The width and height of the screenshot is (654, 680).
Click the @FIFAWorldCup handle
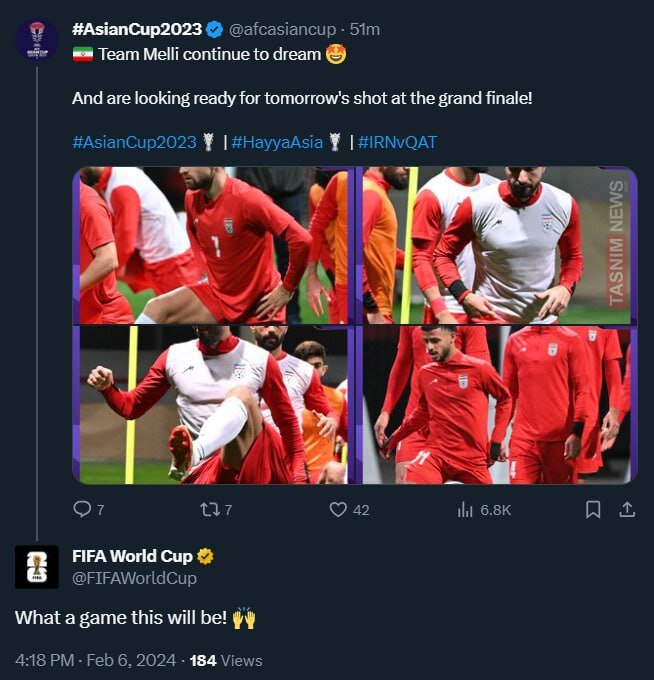pos(134,578)
